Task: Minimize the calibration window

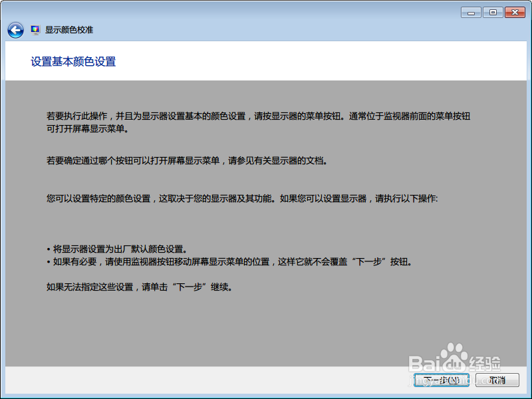Action: [471, 11]
